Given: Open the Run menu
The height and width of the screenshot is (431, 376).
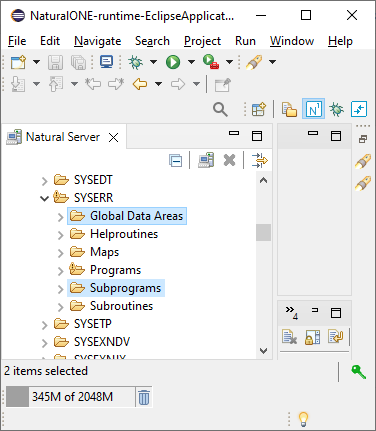Looking at the screenshot, I should (x=245, y=41).
